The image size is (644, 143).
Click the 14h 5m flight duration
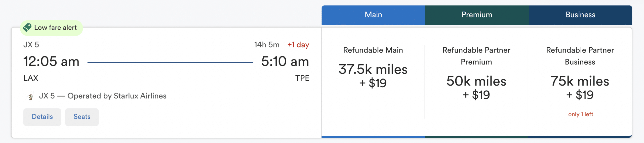point(267,45)
